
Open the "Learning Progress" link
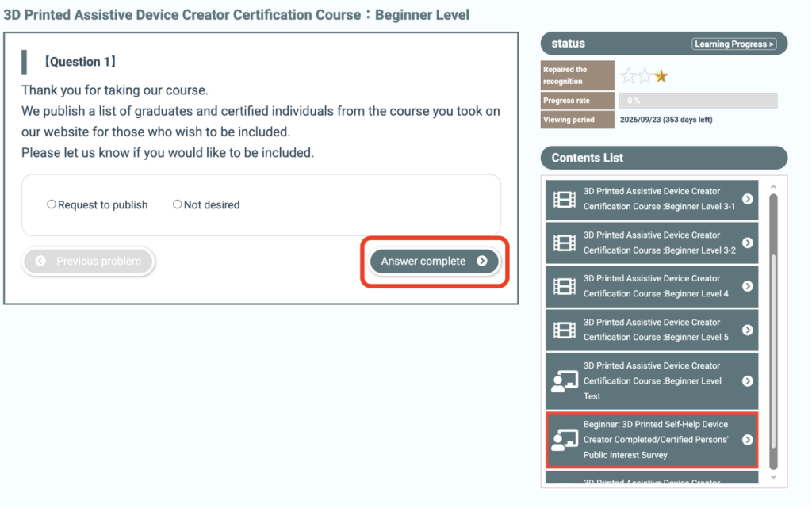tap(733, 44)
